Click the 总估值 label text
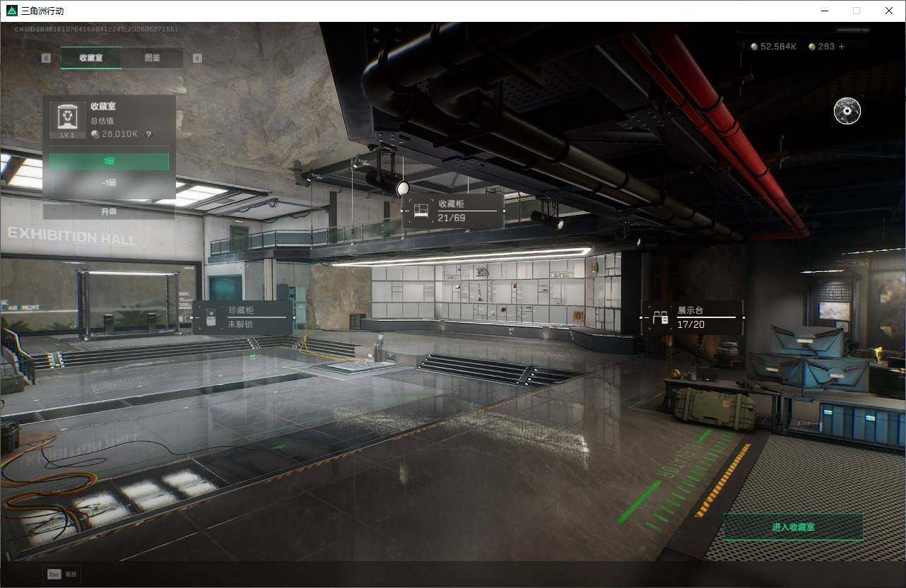This screenshot has height=588, width=906. coord(102,121)
